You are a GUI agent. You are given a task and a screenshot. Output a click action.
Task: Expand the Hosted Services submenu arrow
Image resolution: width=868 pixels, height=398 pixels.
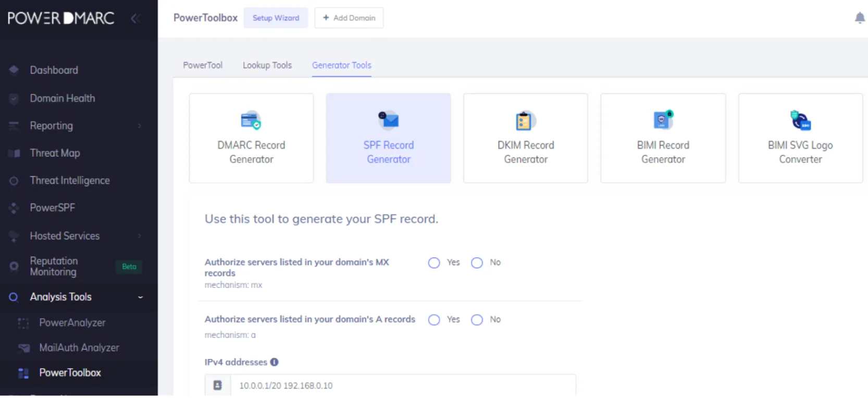[x=140, y=236]
